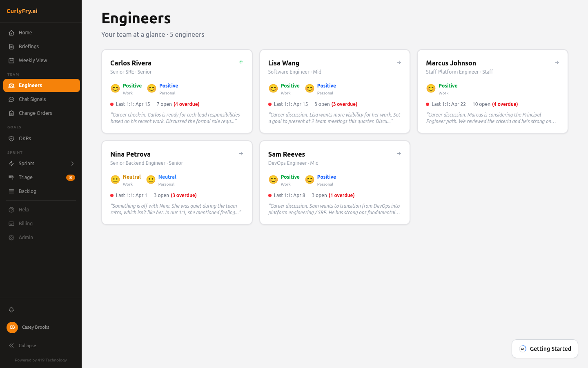Image resolution: width=588 pixels, height=368 pixels.
Task: Click 'Powered by 419 Technology' footer text
Action: click(41, 360)
